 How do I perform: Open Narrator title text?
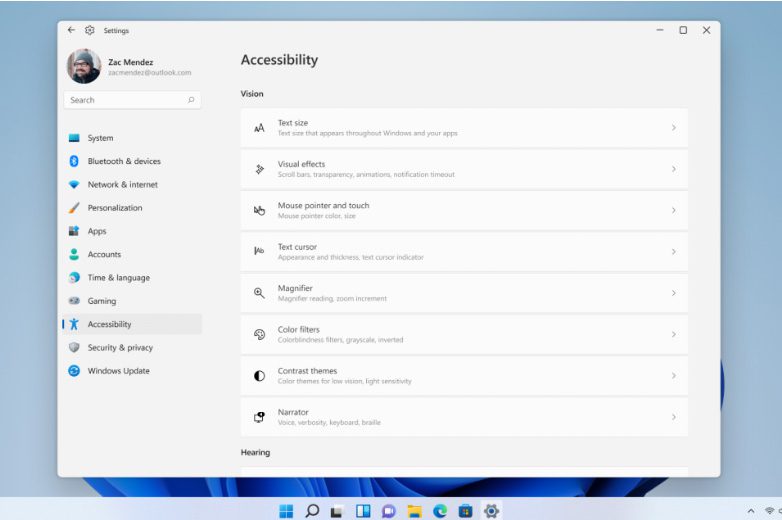click(293, 412)
